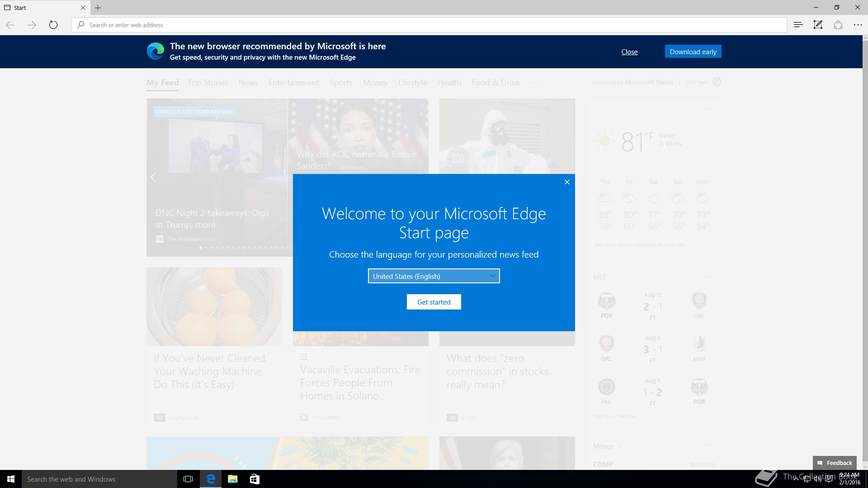Switch to the News tab
This screenshot has width=868, height=488.
click(248, 83)
